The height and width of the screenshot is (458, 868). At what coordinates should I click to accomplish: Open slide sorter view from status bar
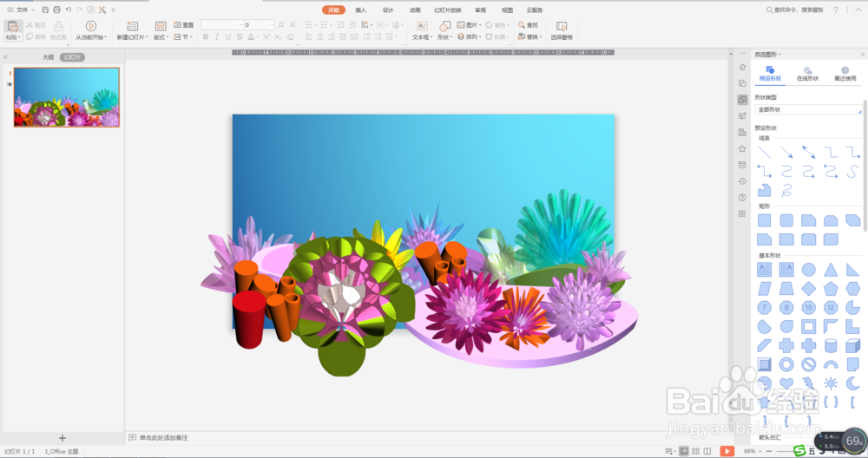[x=695, y=451]
